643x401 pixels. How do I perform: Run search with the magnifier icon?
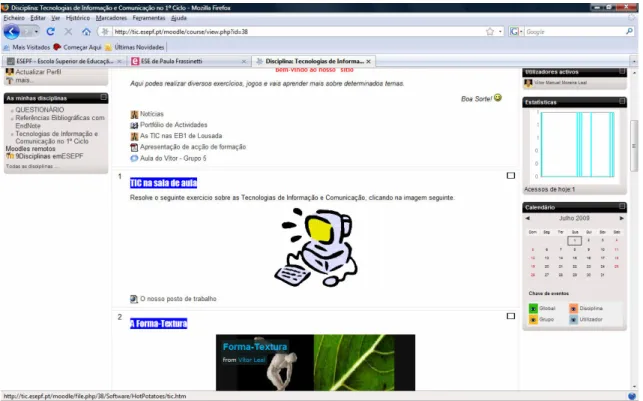pos(629,31)
